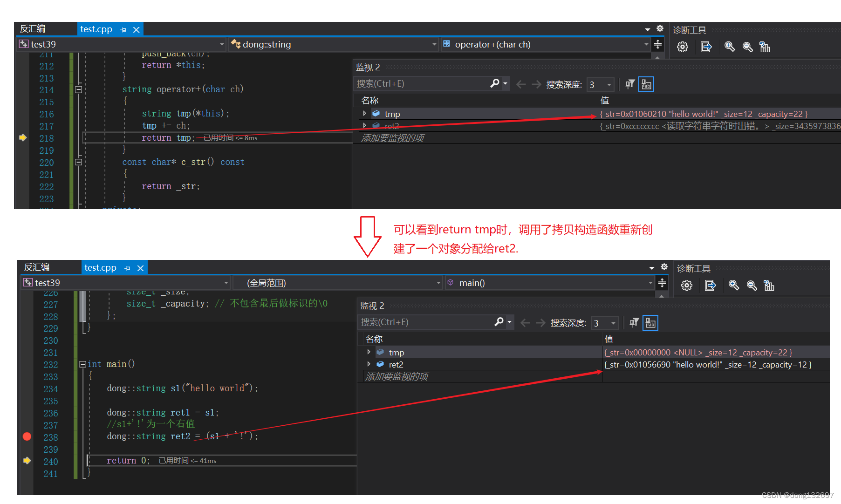Toggle highlighted watch view button in lower window
The image size is (841, 504).
pos(650,323)
